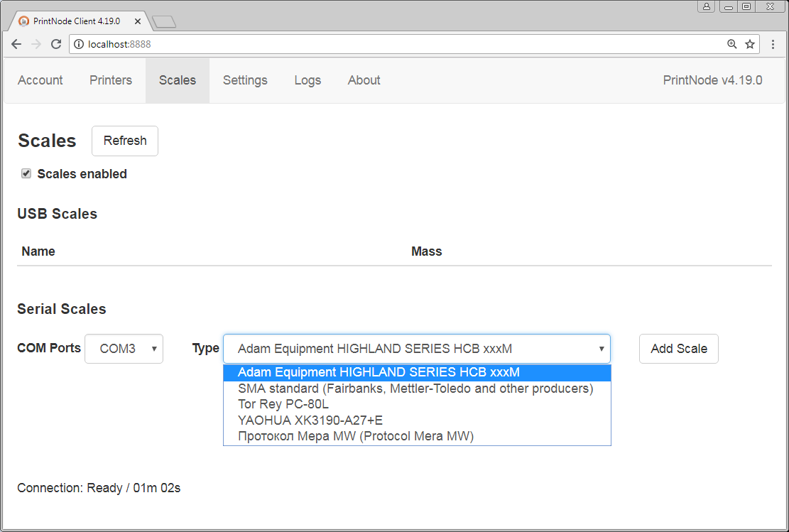789x532 pixels.
Task: Pick Tor Rey PC-80L from list
Action: coord(417,404)
